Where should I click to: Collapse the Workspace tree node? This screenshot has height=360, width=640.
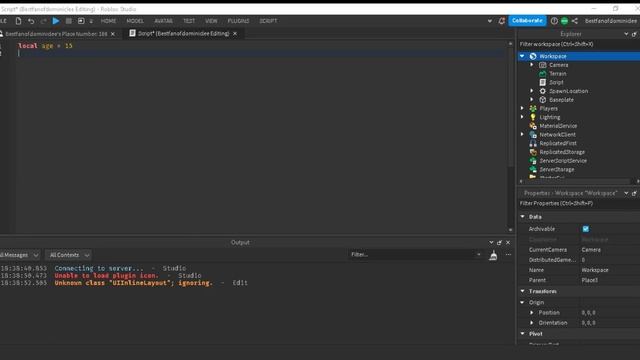coord(522,56)
